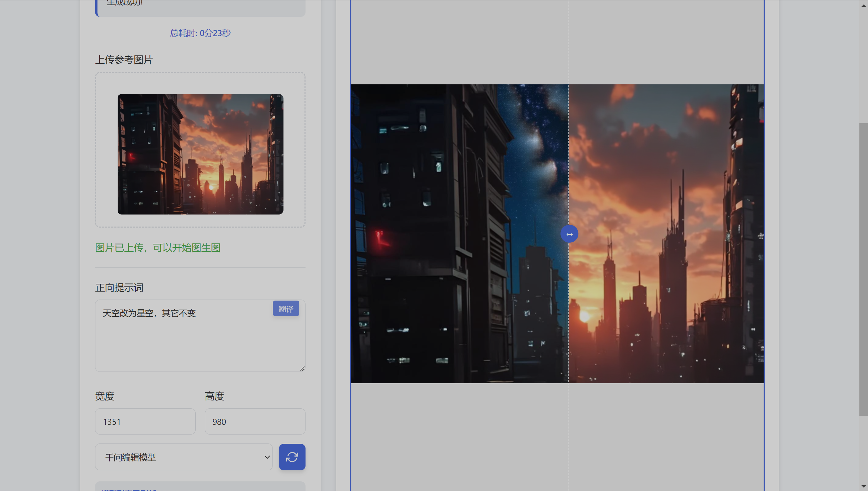Click the comparison slider arrow handle
This screenshot has height=491, width=868.
(569, 234)
